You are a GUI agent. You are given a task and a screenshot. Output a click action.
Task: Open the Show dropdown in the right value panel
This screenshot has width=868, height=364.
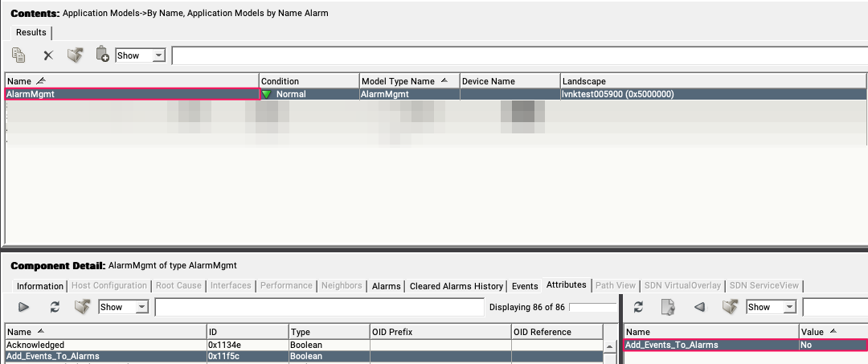[770, 307]
